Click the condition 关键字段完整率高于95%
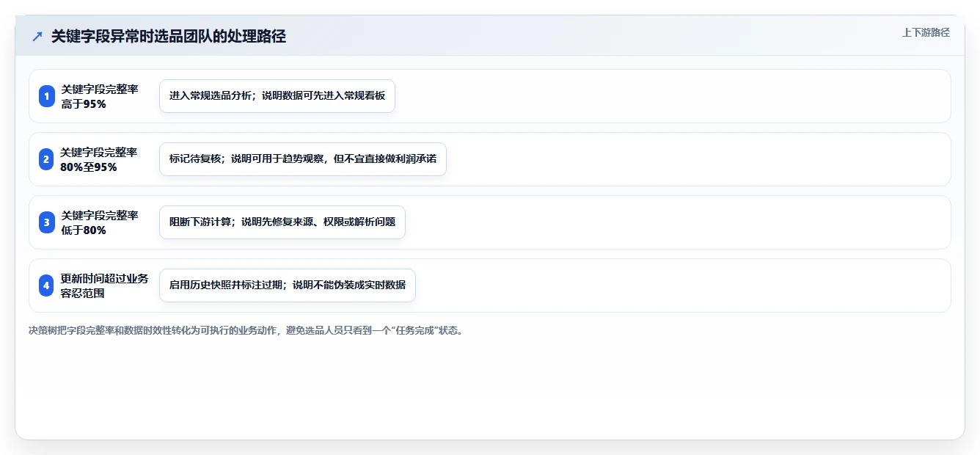The image size is (980, 455). click(100, 96)
